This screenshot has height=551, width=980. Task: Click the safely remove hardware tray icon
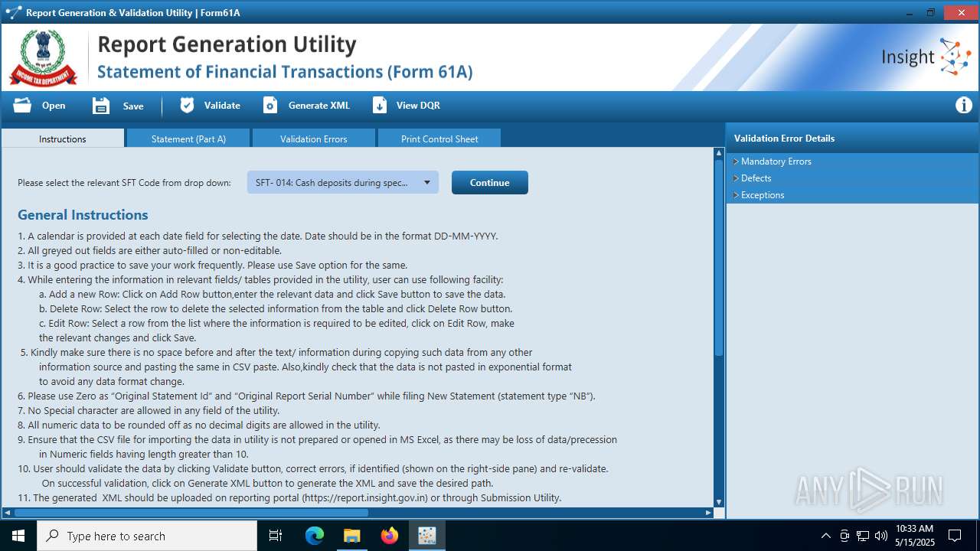coord(844,536)
